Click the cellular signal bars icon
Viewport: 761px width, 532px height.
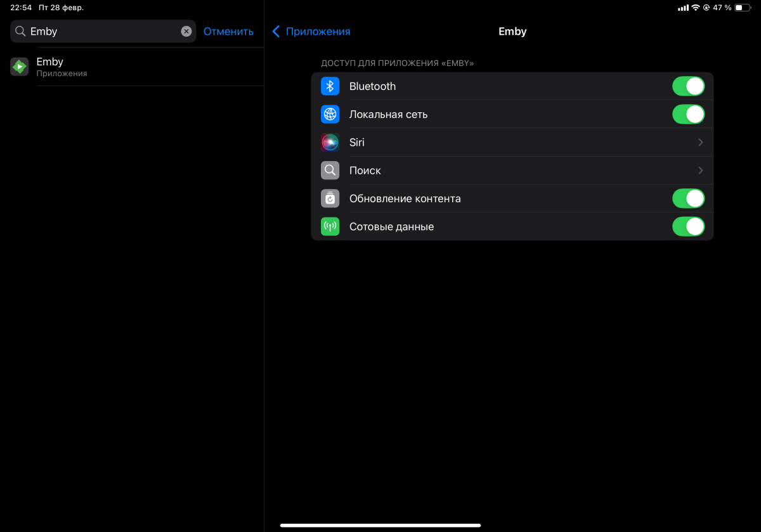[683, 8]
